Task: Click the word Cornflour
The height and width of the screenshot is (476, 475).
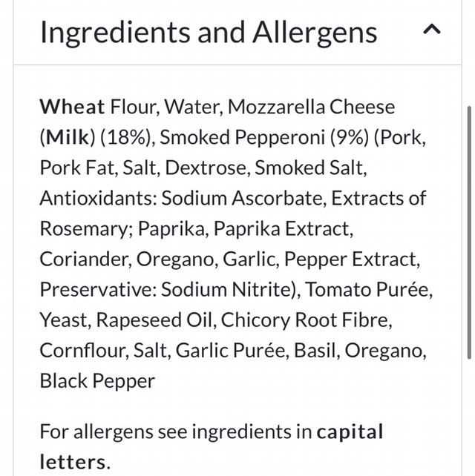Action: (82, 351)
